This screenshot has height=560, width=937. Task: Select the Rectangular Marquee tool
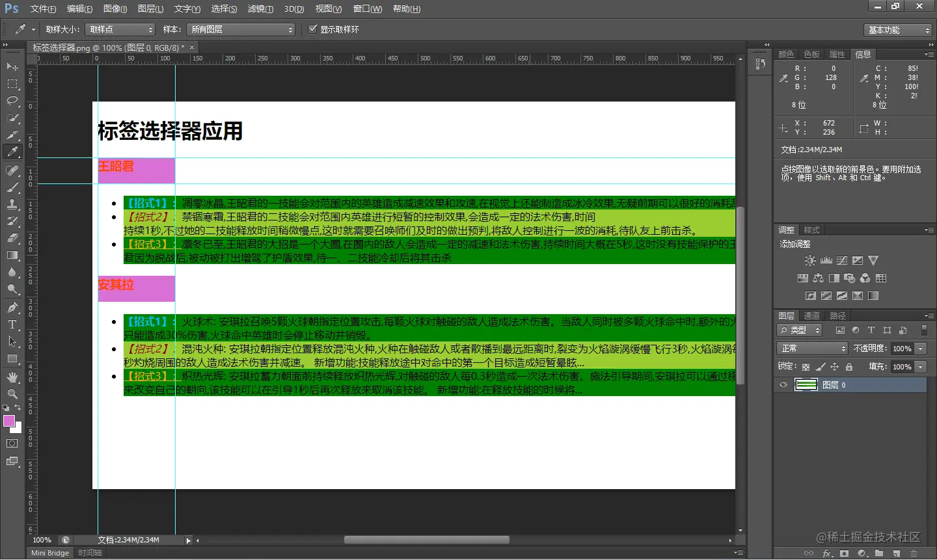12,84
